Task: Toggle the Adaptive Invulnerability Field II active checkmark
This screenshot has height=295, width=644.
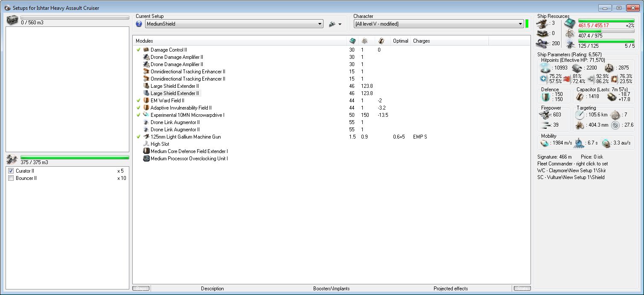Action: 138,108
